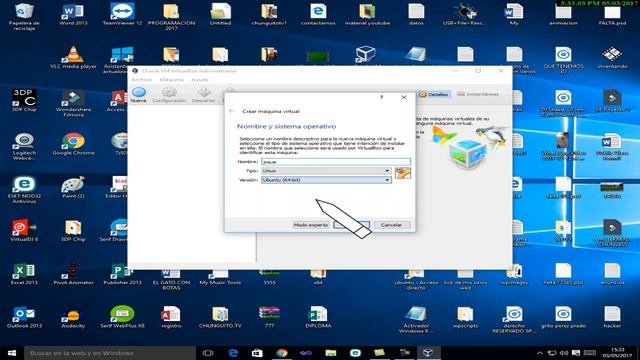Click the volume icon in the system tray
This screenshot has width=640, height=360.
pyautogui.click(x=564, y=353)
